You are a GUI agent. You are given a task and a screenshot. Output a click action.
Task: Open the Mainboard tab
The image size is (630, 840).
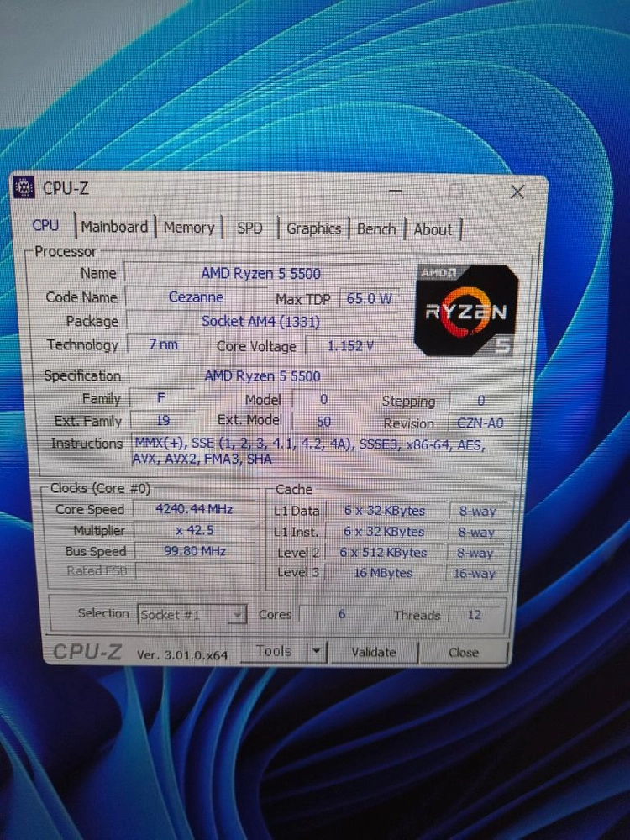[114, 227]
